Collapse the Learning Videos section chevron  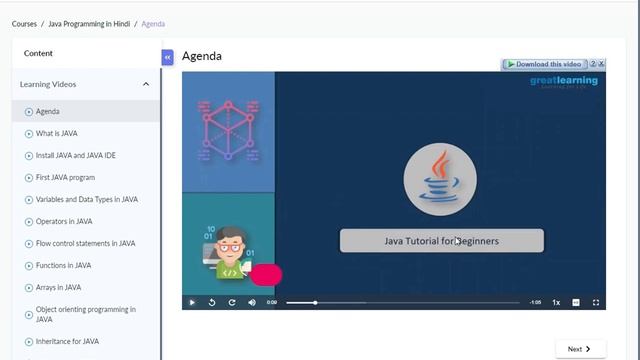[146, 84]
